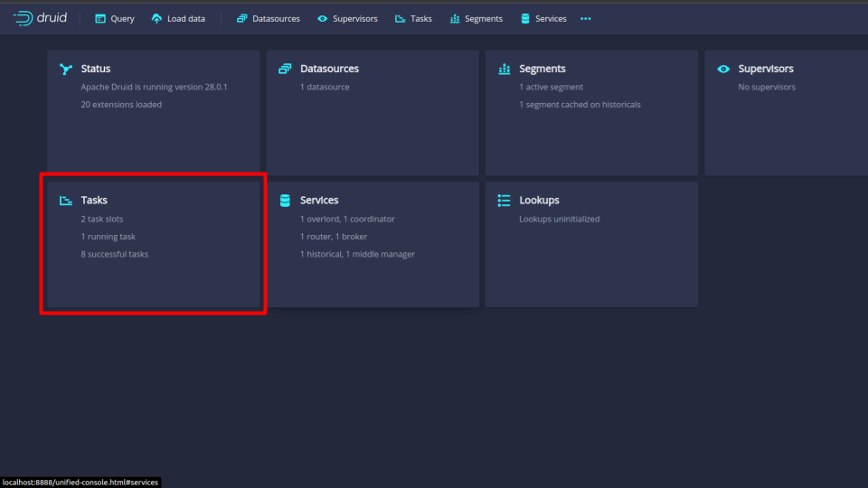Viewport: 868px width, 488px height.
Task: Open Load data from the navbar
Action: (x=178, y=19)
